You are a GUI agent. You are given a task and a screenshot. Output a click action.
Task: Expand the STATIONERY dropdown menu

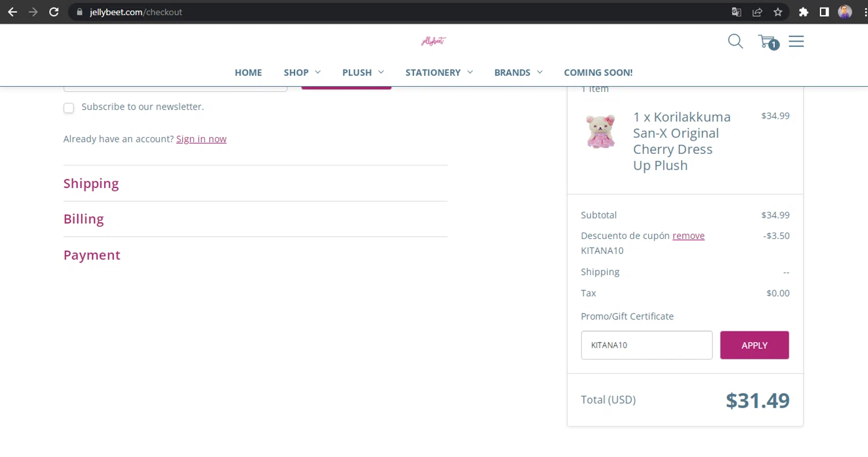439,72
